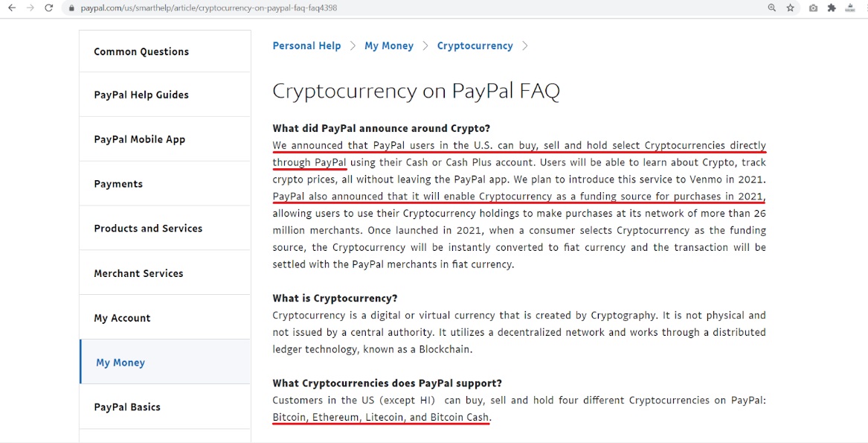Viewport: 868px width, 443px height.
Task: Click the padlock site info icon
Action: click(x=71, y=8)
